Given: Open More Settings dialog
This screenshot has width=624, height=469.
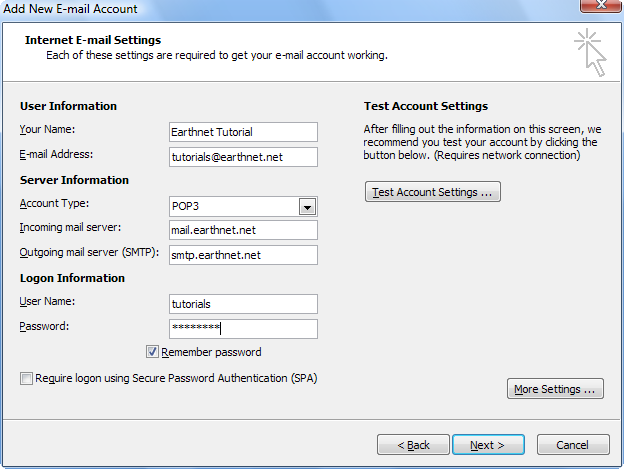Looking at the screenshot, I should pyautogui.click(x=555, y=389).
